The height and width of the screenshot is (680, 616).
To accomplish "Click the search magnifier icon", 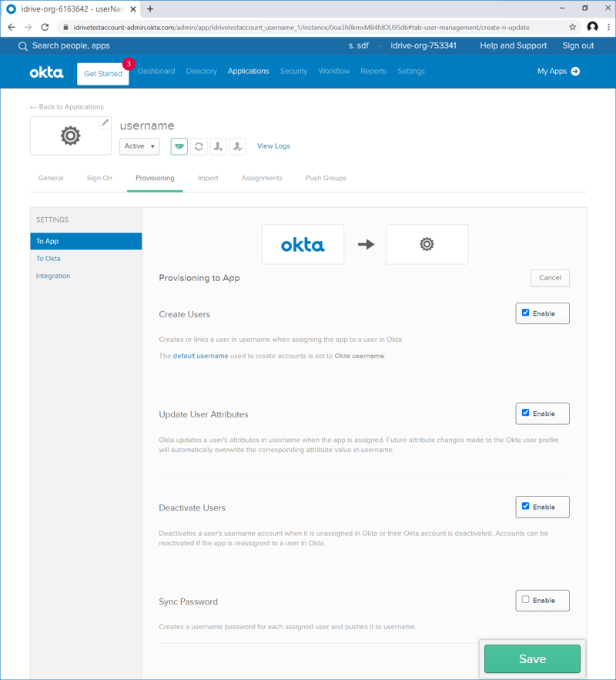I will coord(22,46).
